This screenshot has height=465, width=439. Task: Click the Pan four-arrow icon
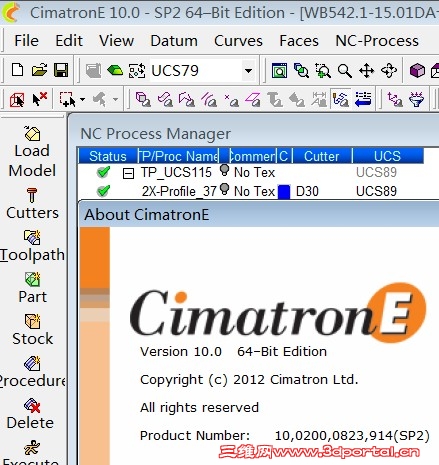tap(366, 71)
